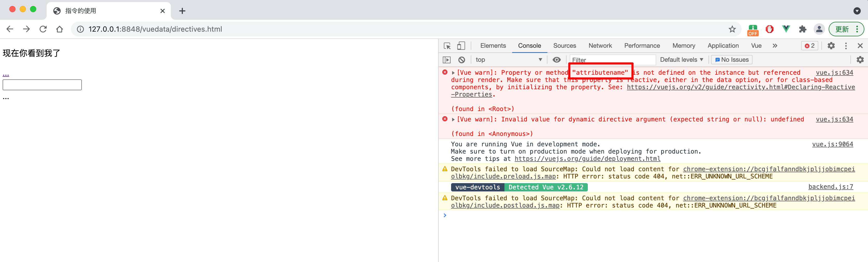
Task: Clear the console
Action: pos(461,60)
